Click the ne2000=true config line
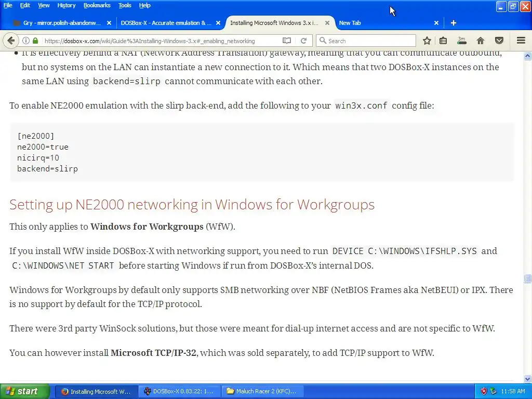 pyautogui.click(x=43, y=147)
